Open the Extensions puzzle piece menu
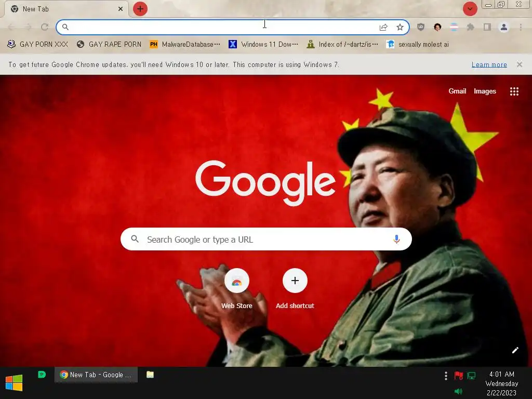The image size is (532, 399). (471, 27)
